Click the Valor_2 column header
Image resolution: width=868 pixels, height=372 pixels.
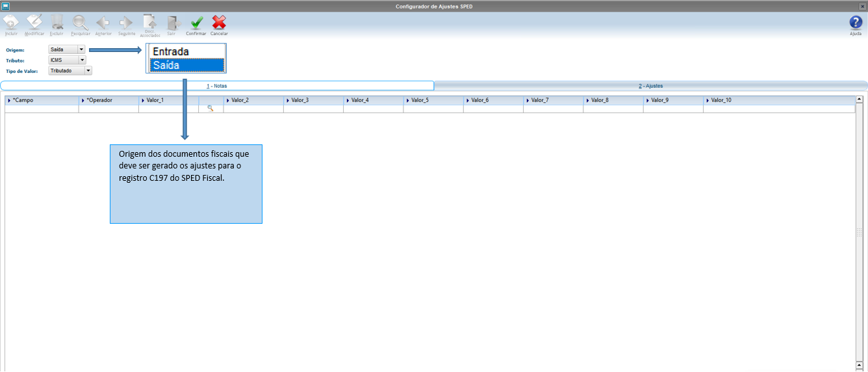pyautogui.click(x=253, y=100)
